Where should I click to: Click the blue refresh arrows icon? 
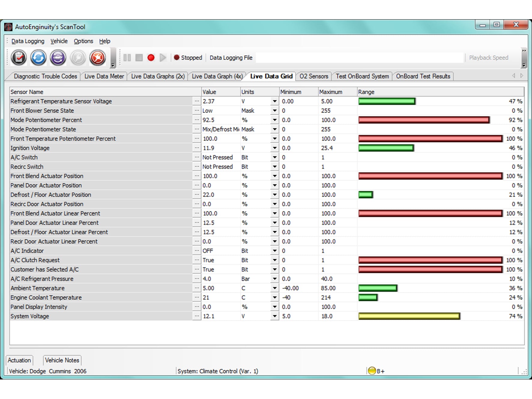(x=38, y=58)
